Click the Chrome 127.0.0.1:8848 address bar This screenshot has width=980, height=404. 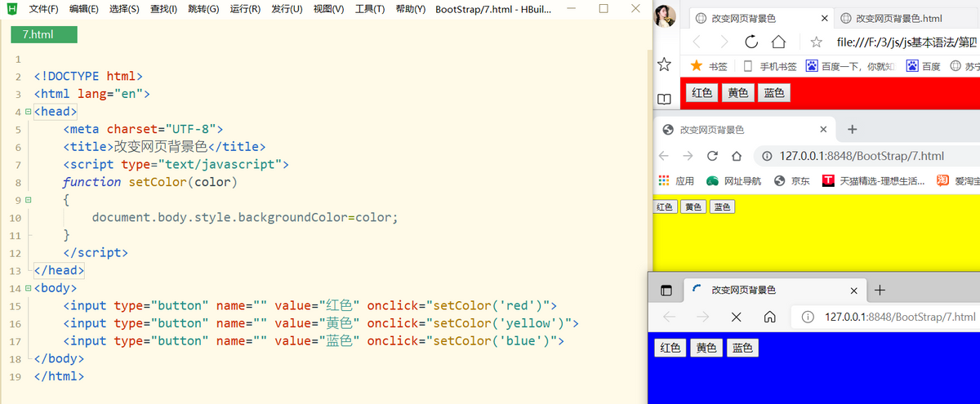(866, 156)
